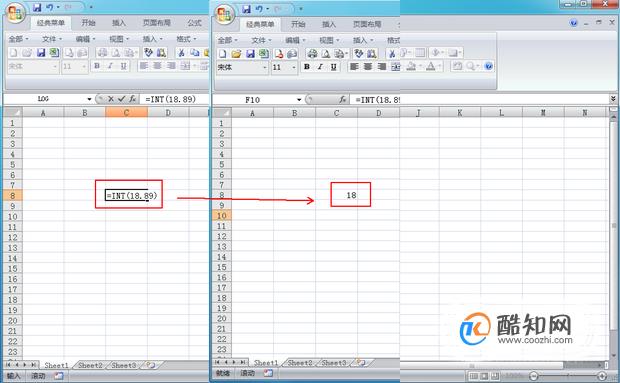
Task: Switch to Sheet2 in the window showing 18
Action: click(299, 362)
